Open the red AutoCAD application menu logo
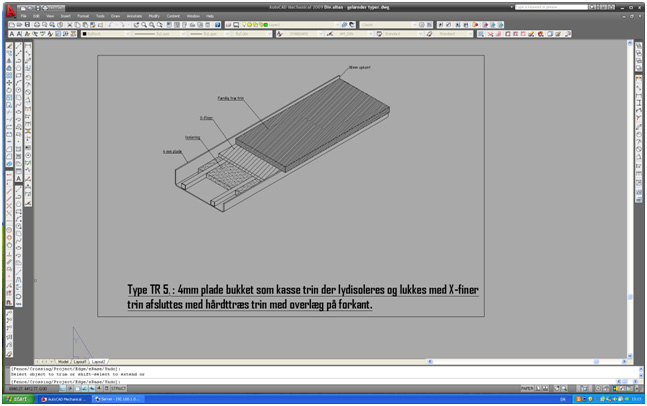647x406 pixels. pyautogui.click(x=10, y=11)
